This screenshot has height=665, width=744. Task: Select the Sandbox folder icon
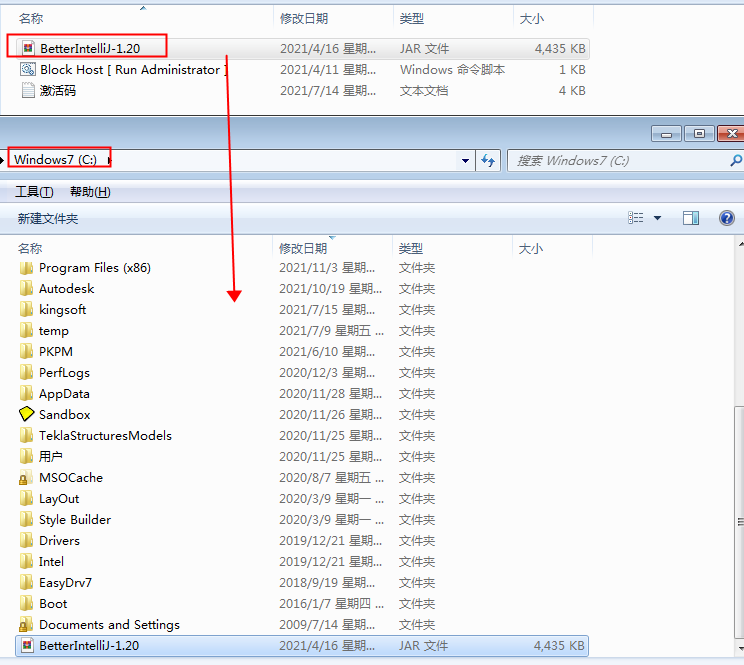(27, 414)
